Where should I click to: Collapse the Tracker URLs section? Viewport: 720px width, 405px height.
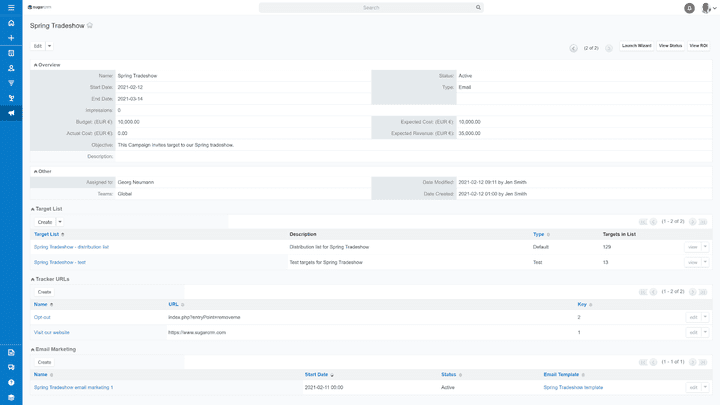pos(32,279)
